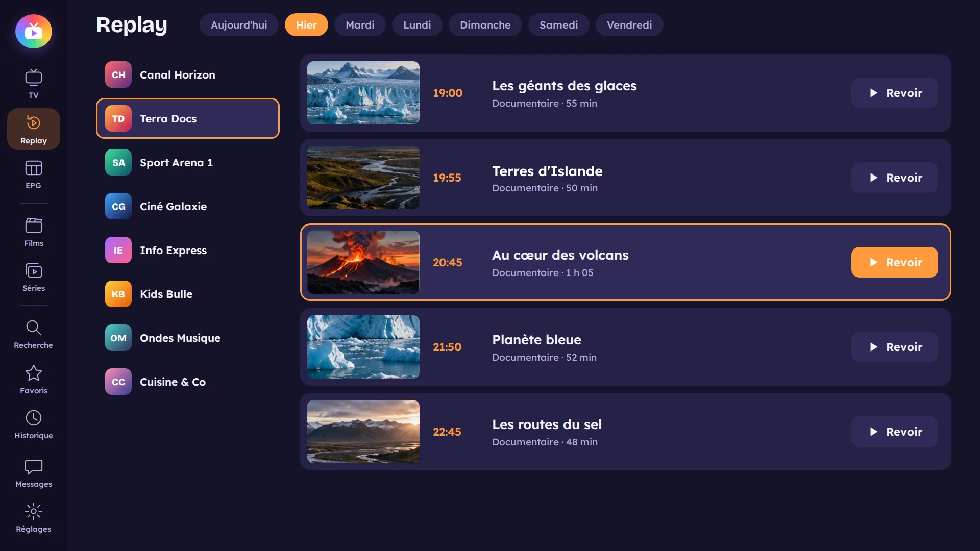Viewport: 980px width, 551px height.
Task: Click Revoir for Les géants des glaces
Action: tap(894, 93)
